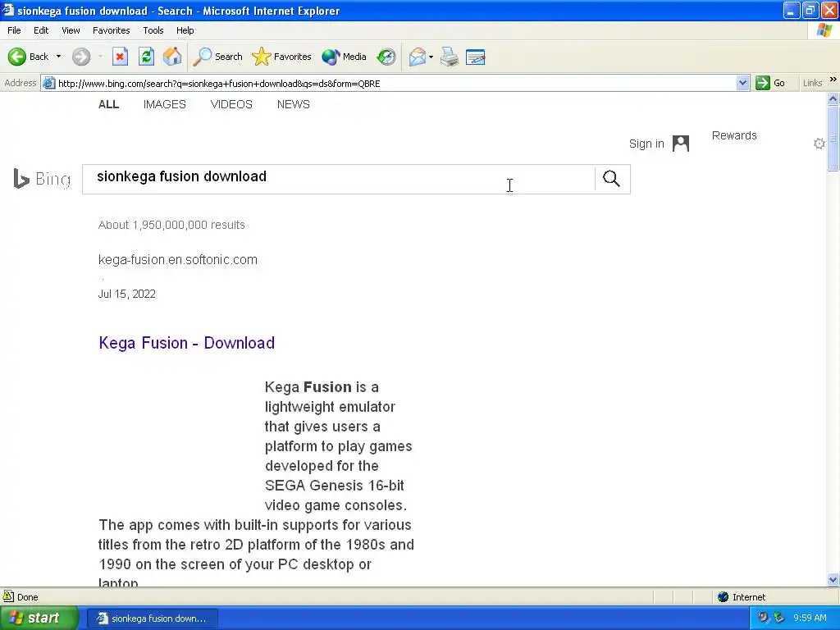Click the magnifier search submit button
Image resolution: width=840 pixels, height=630 pixels.
611,178
